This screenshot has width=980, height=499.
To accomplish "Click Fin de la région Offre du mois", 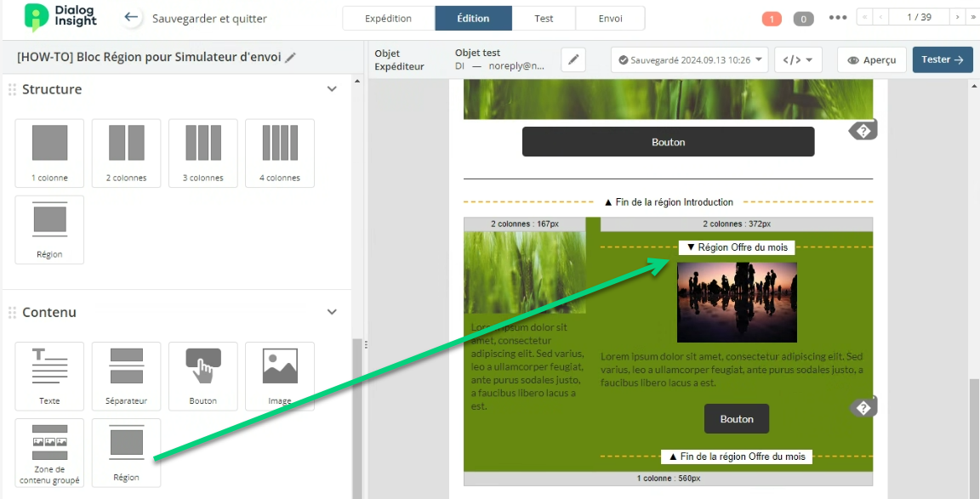I will point(737,456).
